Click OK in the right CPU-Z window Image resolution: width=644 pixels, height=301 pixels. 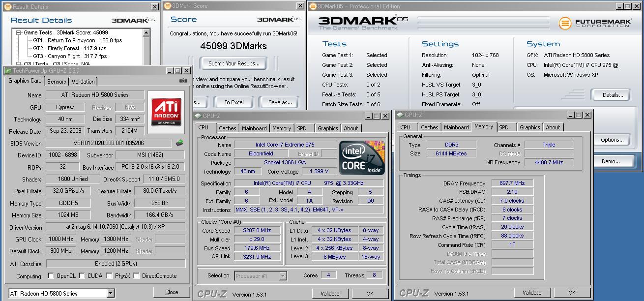coord(572,293)
